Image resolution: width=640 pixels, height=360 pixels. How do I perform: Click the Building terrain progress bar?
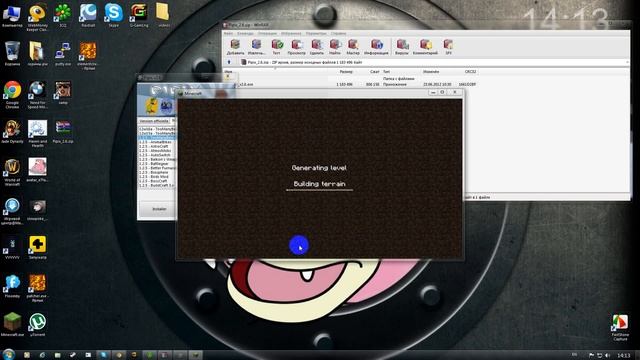[320, 190]
